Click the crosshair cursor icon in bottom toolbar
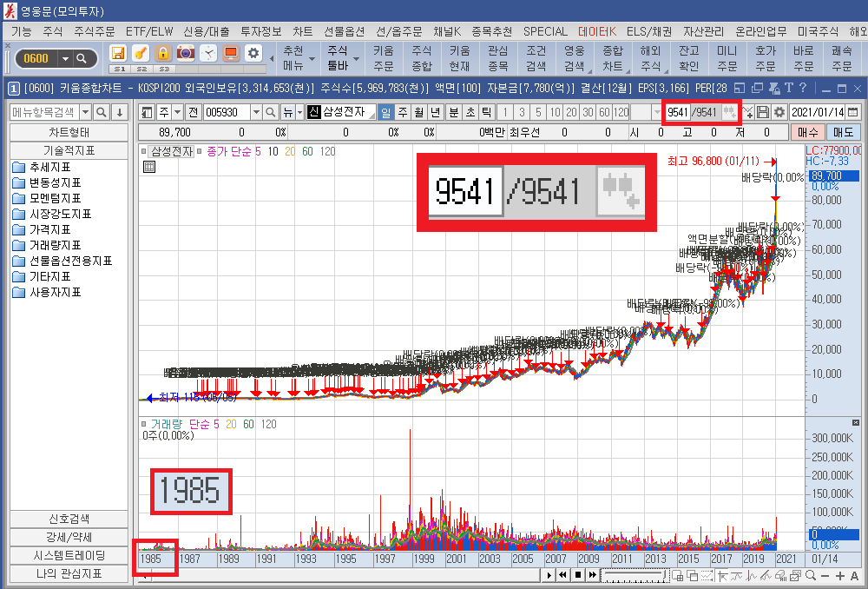The width and height of the screenshot is (868, 589). tap(722, 576)
